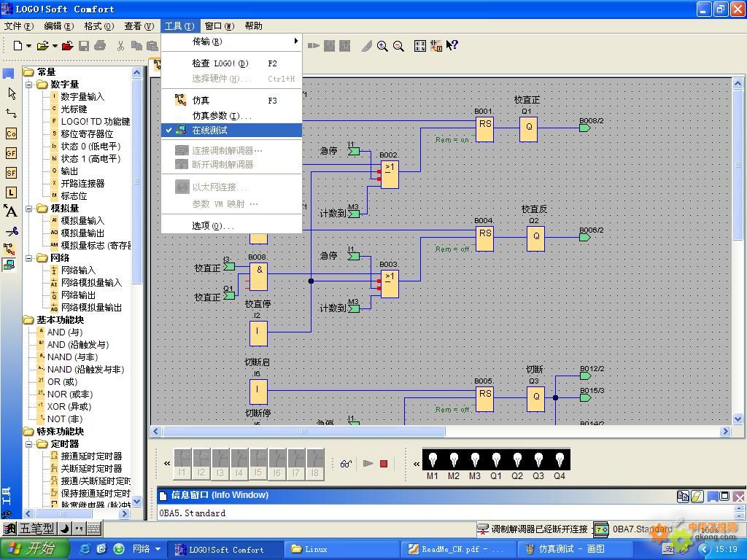Choose the L data log tool
Viewport: 747px width, 560px height.
11,192
